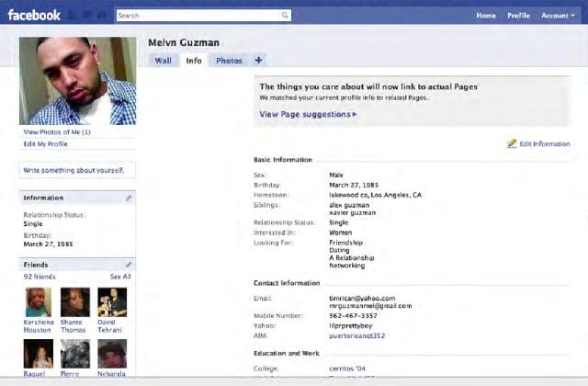Image resolution: width=588 pixels, height=386 pixels.
Task: Click the Edit Information link
Action: 545,143
